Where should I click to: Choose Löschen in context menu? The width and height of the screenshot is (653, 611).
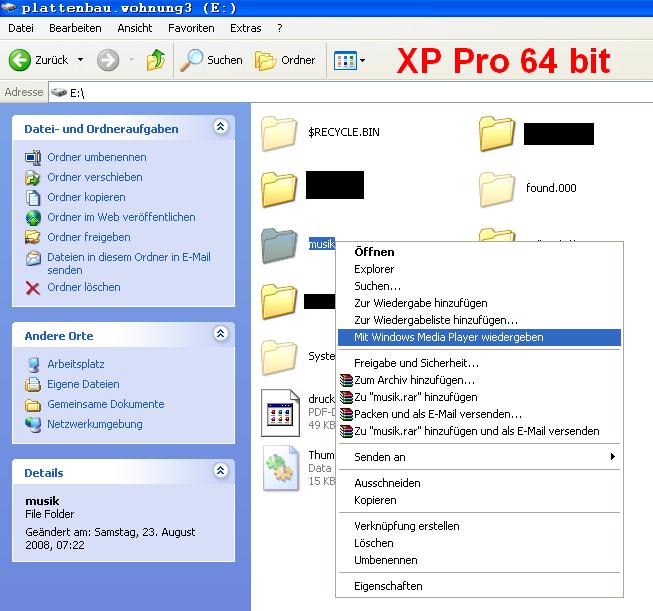pyautogui.click(x=479, y=543)
